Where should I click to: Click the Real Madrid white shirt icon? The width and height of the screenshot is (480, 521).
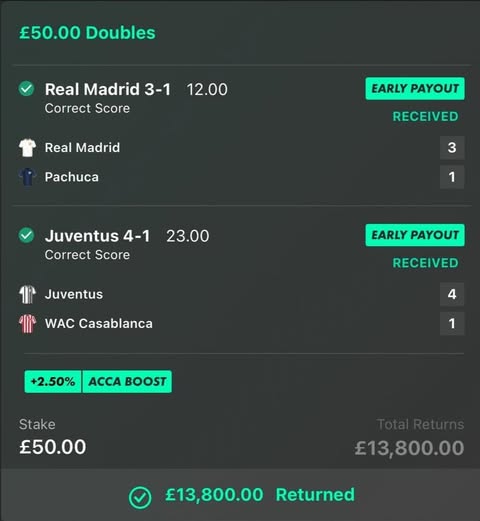(x=27, y=148)
